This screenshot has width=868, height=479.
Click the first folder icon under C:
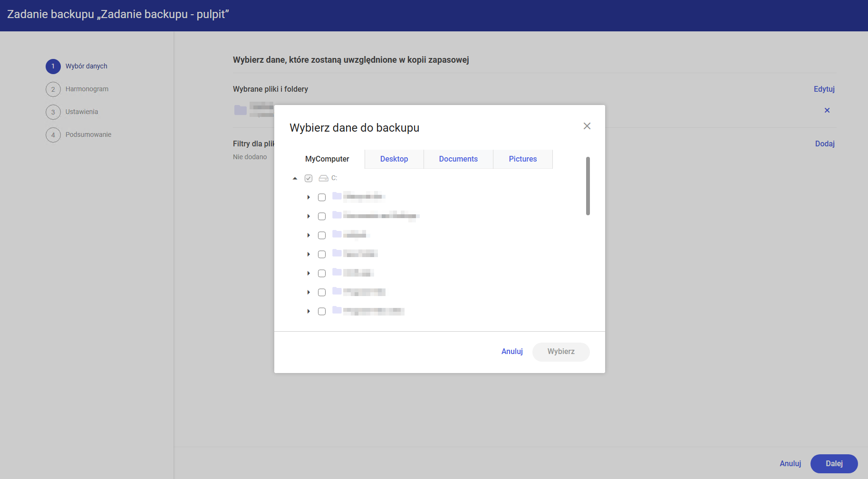pos(337,196)
